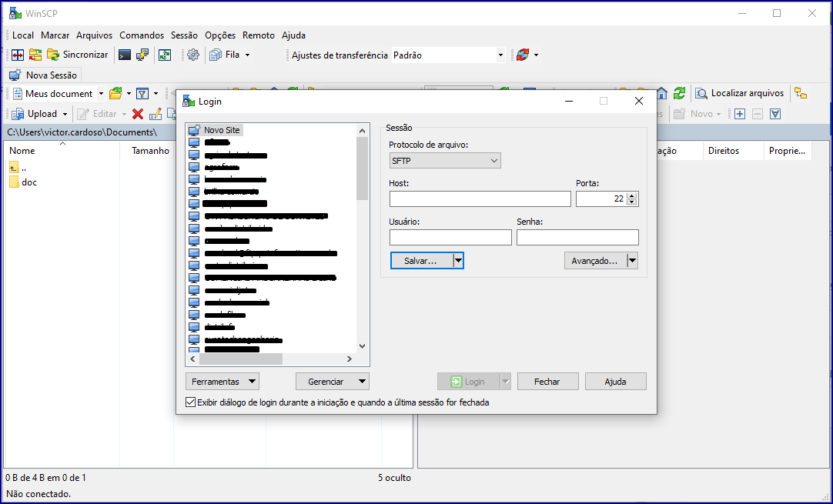833x504 pixels.
Task: Click the Salvar... button
Action: pos(421,261)
